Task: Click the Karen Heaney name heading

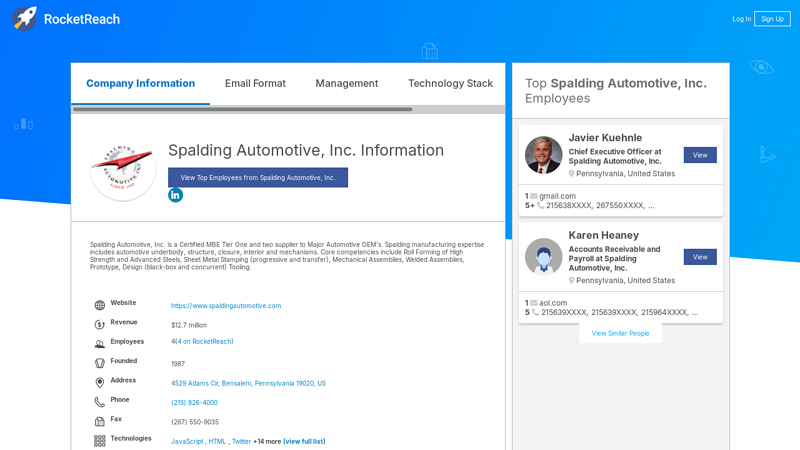Action: [x=604, y=235]
